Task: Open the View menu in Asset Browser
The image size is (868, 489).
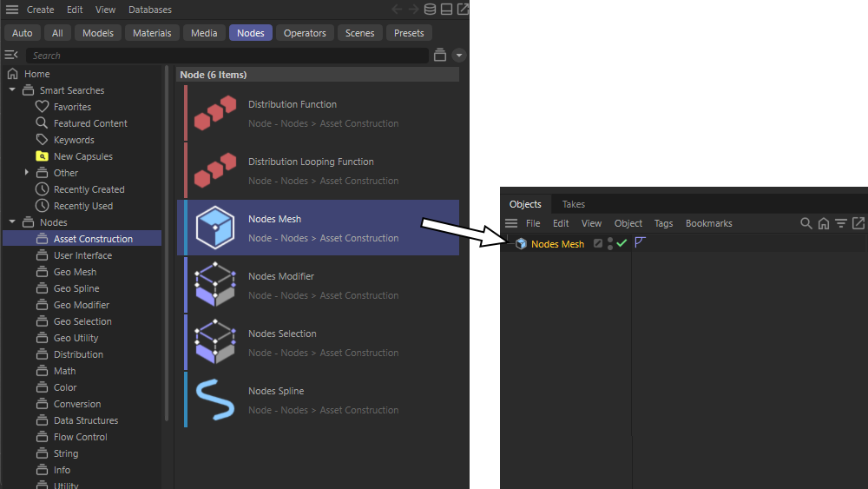Action: pos(105,10)
